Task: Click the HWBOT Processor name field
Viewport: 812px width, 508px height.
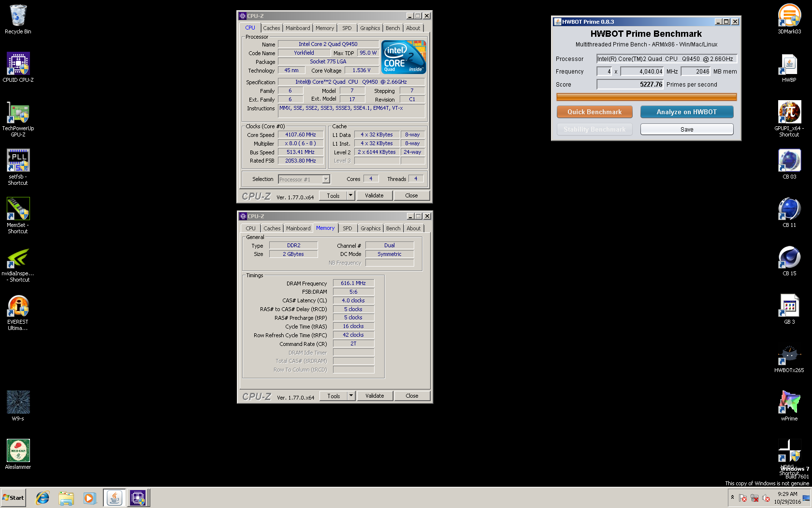Action: click(x=667, y=59)
